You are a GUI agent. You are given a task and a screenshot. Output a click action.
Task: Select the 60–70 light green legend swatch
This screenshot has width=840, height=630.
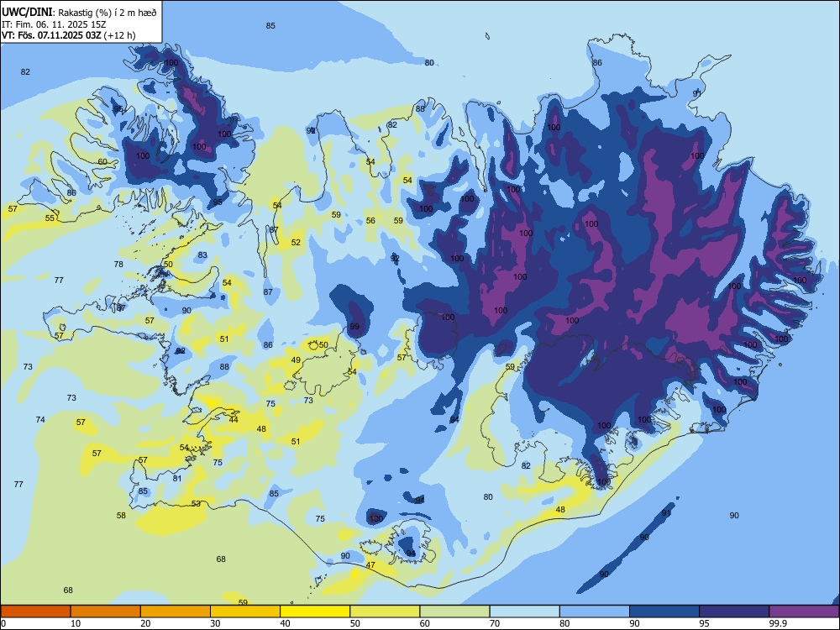pyautogui.click(x=454, y=612)
